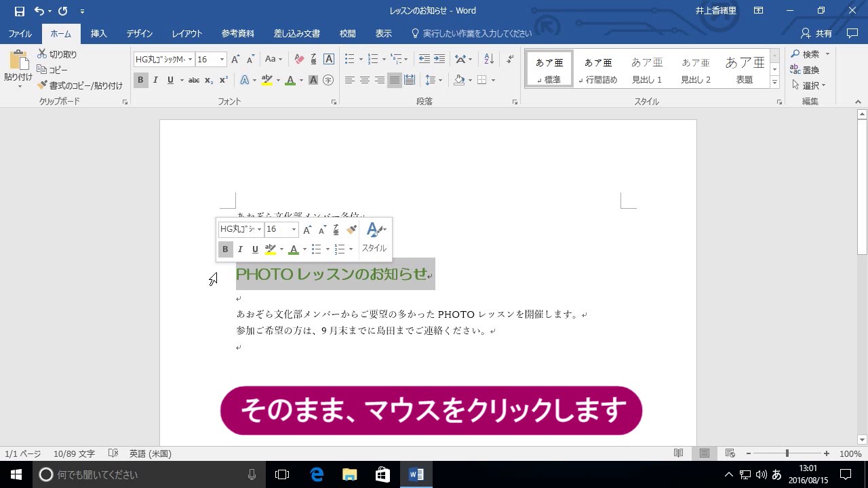Apply subscript from the ribbon
868x488 pixels.
[x=209, y=80]
